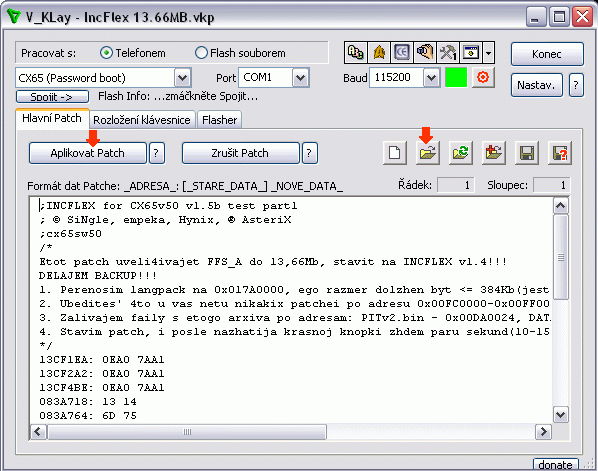Click the new blank patch icon
This screenshot has width=598, height=471.
(394, 153)
